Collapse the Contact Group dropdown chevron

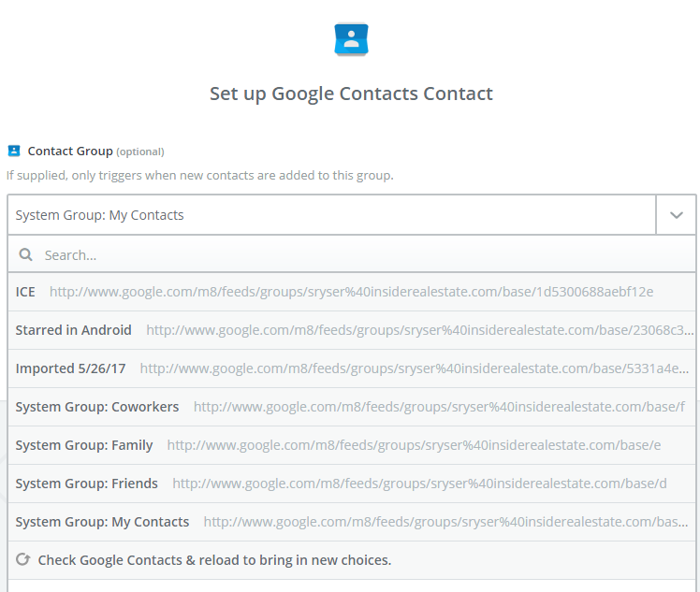tap(676, 215)
